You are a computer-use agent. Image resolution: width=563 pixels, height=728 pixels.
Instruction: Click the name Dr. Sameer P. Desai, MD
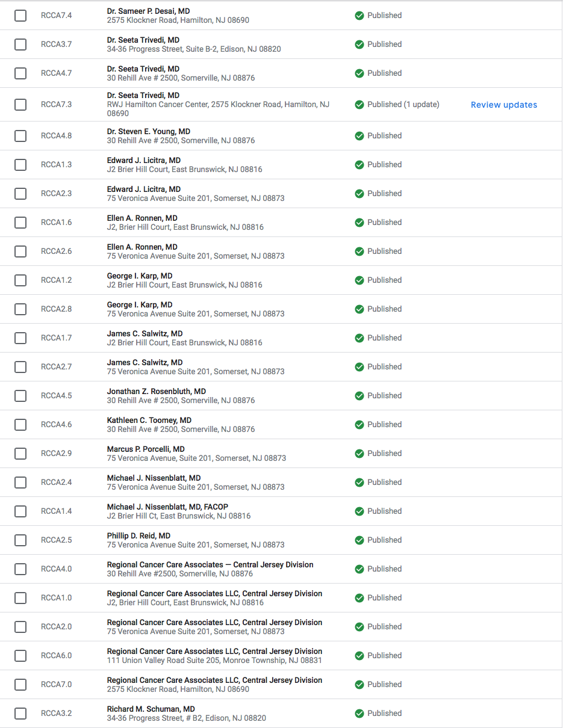149,11
